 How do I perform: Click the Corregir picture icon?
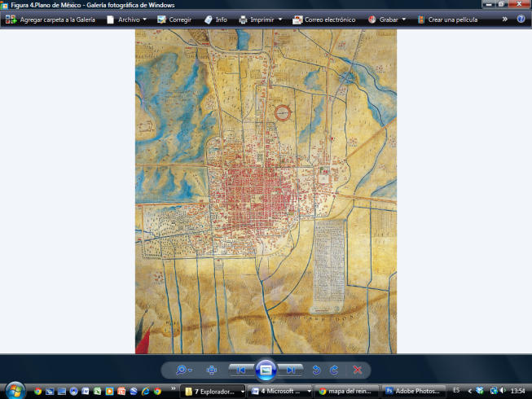click(161, 20)
